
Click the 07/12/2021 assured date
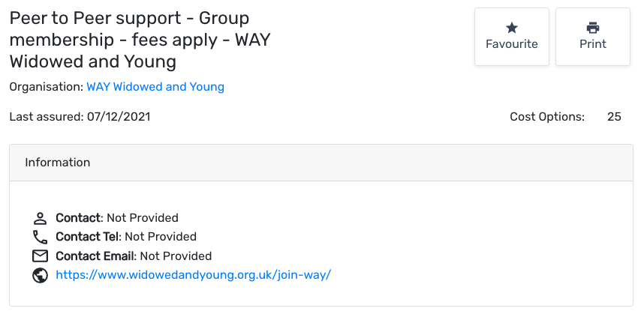click(119, 117)
